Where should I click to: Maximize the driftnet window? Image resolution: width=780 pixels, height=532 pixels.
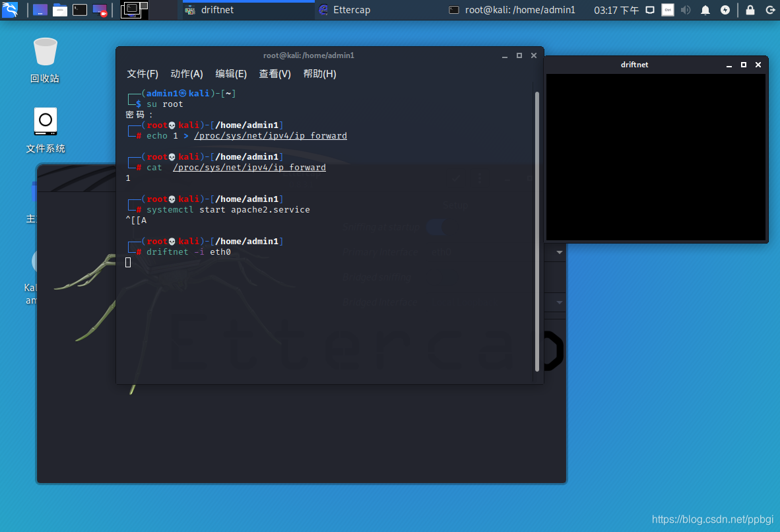point(744,65)
